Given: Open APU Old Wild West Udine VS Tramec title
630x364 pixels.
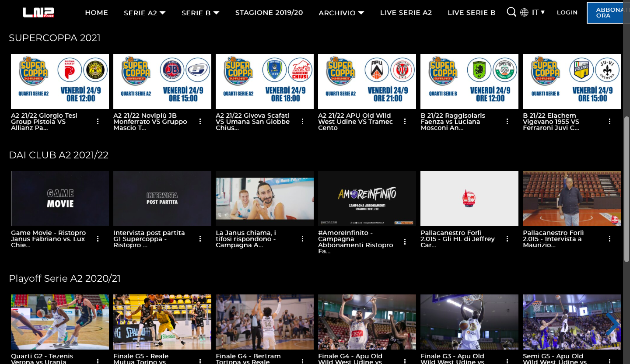Looking at the screenshot, I should click(356, 122).
